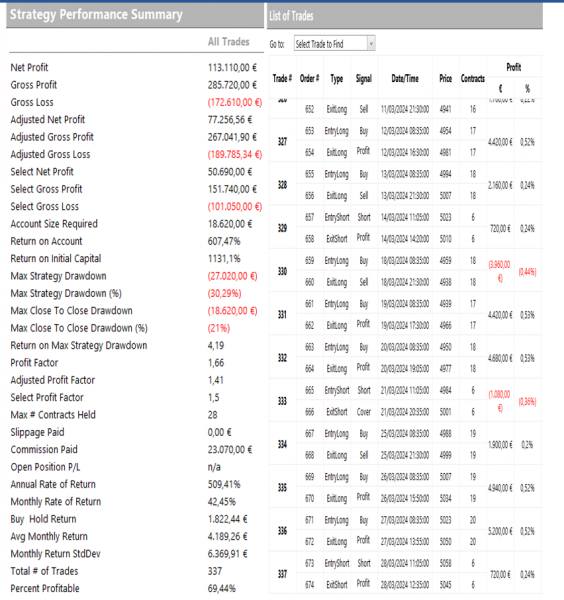Click the Price column header
The image size is (564, 600).
[445, 78]
